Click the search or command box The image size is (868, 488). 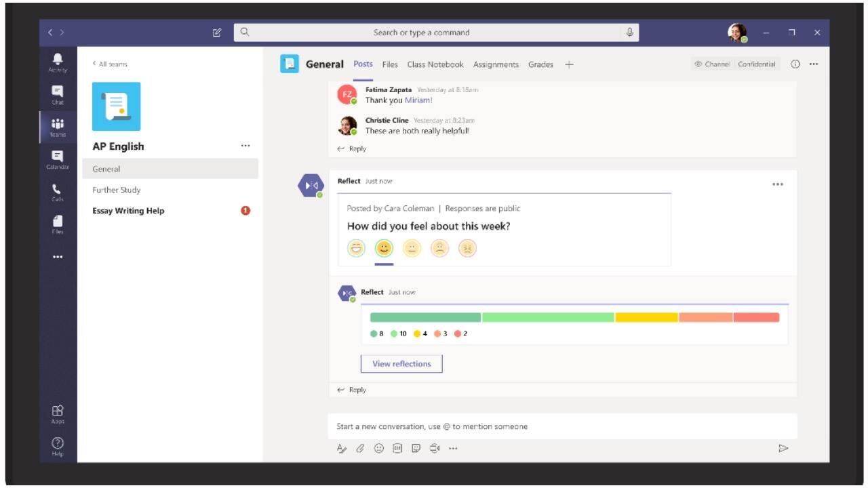click(x=436, y=33)
